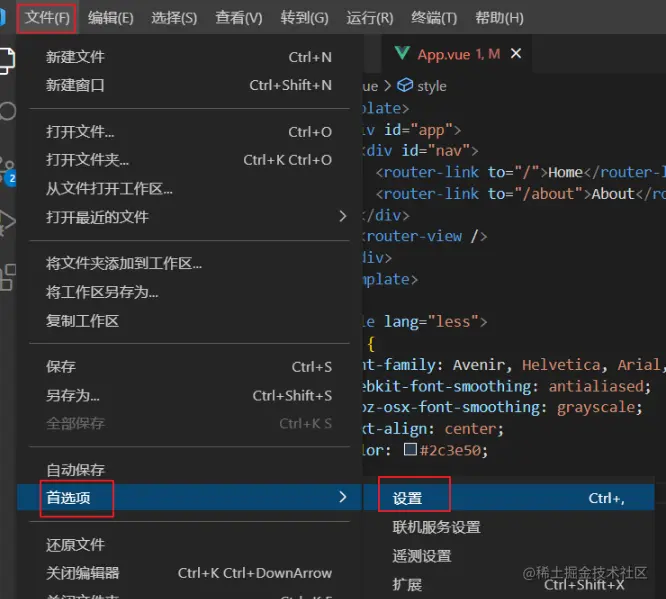Expand 打开最近的文件 submenu
The image size is (666, 599).
tap(189, 217)
